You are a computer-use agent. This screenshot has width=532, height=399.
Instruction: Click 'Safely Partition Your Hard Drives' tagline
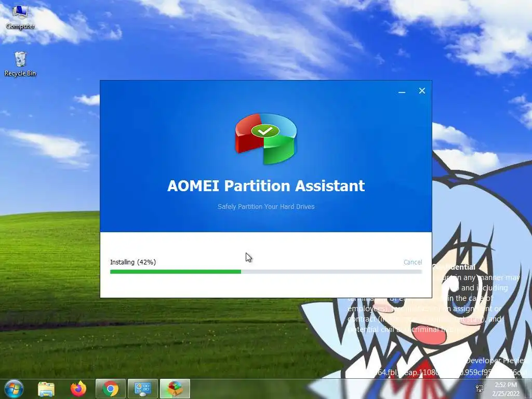click(266, 206)
